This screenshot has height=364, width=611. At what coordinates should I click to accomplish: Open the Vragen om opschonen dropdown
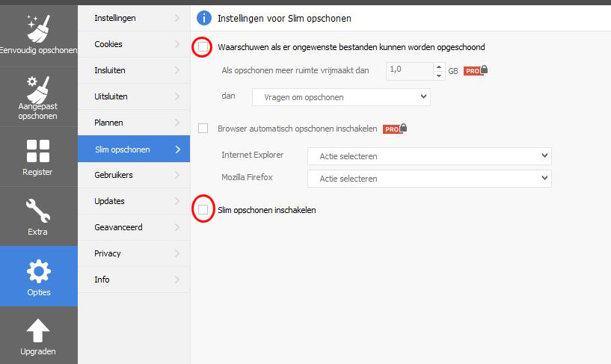341,97
